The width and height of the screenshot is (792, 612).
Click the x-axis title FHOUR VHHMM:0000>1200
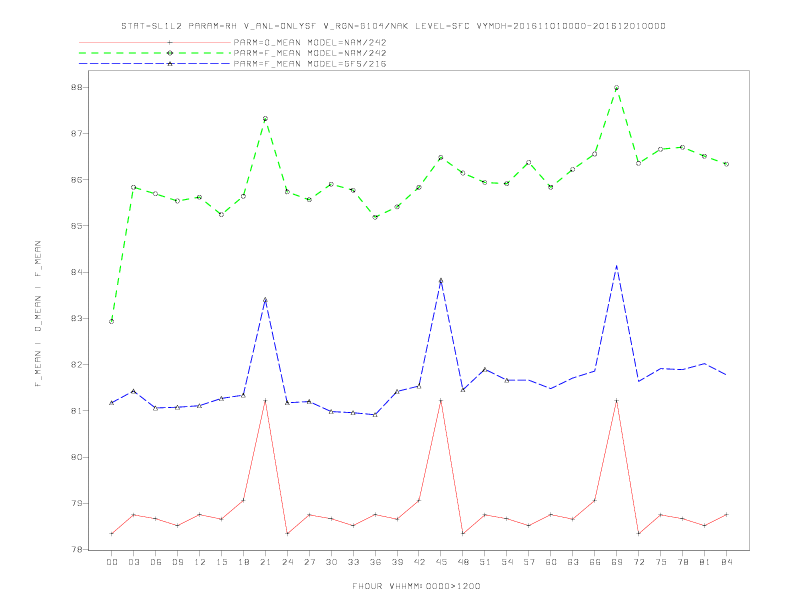(416, 586)
